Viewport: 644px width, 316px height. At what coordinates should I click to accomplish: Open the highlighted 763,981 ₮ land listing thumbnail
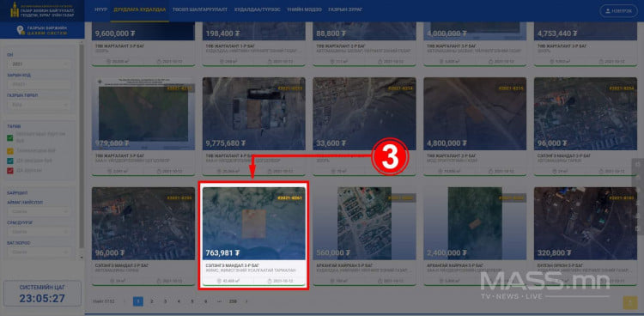[x=254, y=223]
